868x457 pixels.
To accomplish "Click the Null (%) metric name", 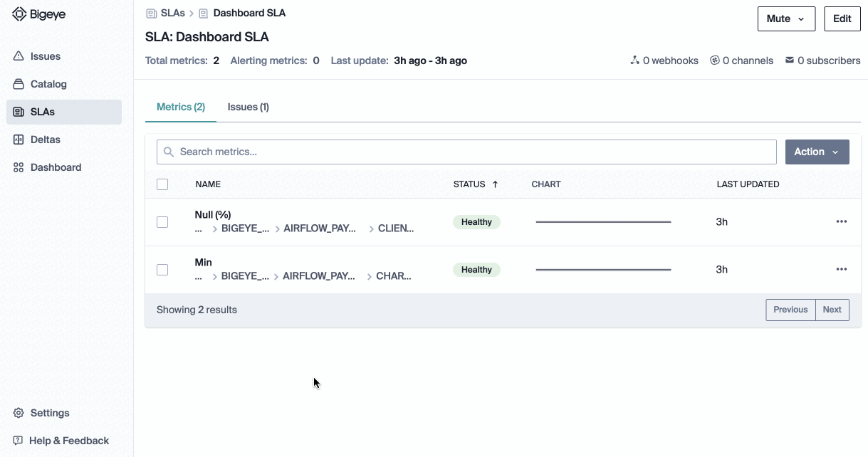I will [213, 215].
